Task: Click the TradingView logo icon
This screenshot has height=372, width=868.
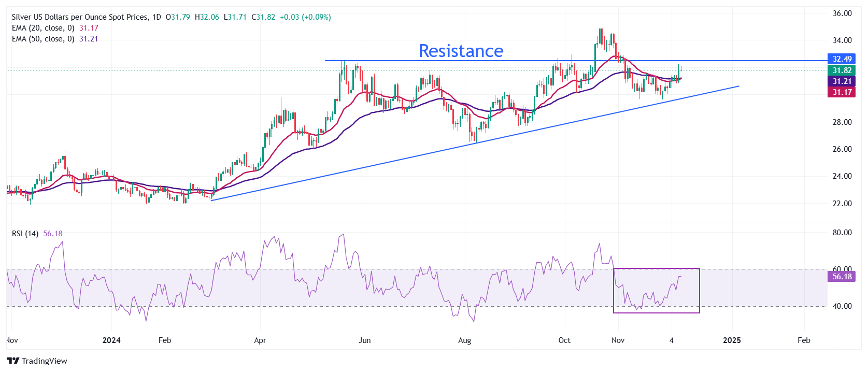Action: click(13, 361)
